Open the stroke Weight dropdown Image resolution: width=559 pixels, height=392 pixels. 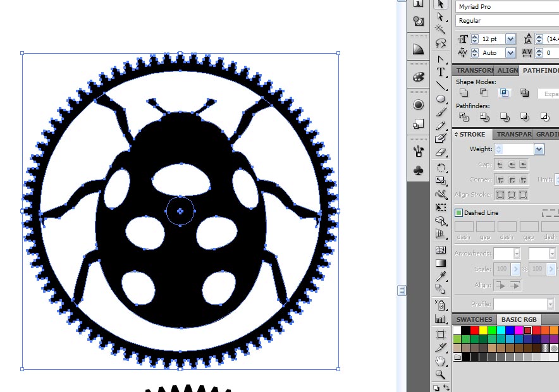539,149
